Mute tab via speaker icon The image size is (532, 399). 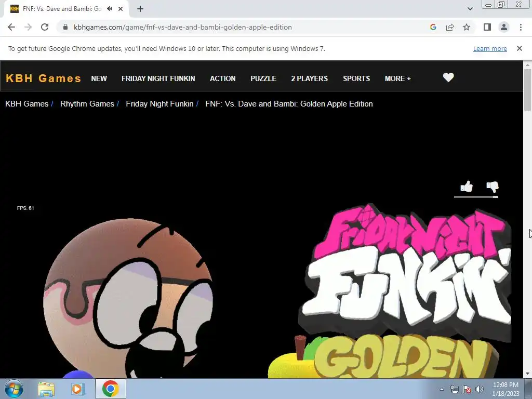point(109,9)
